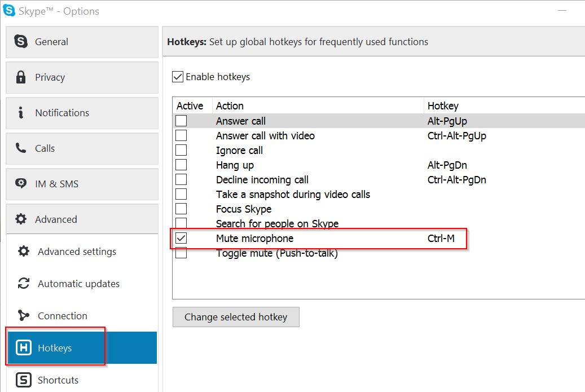Collapse the Advanced section in sidebar
Image resolution: width=585 pixels, height=392 pixels.
pyautogui.click(x=82, y=219)
